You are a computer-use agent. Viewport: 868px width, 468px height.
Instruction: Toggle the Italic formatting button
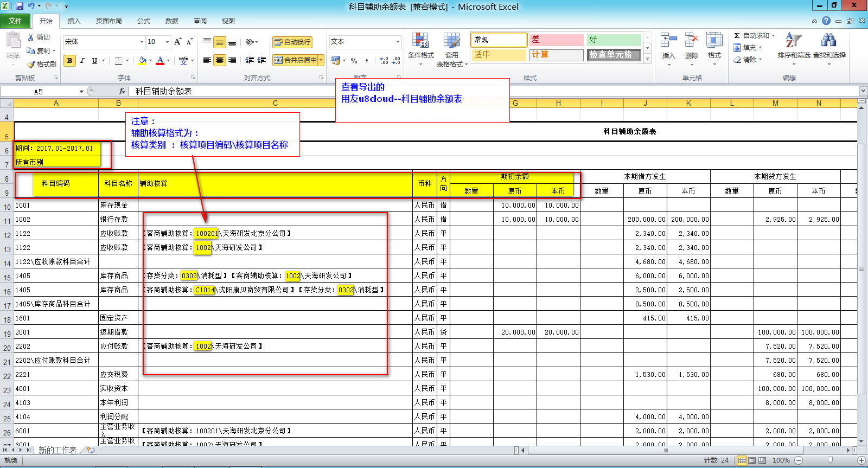82,61
